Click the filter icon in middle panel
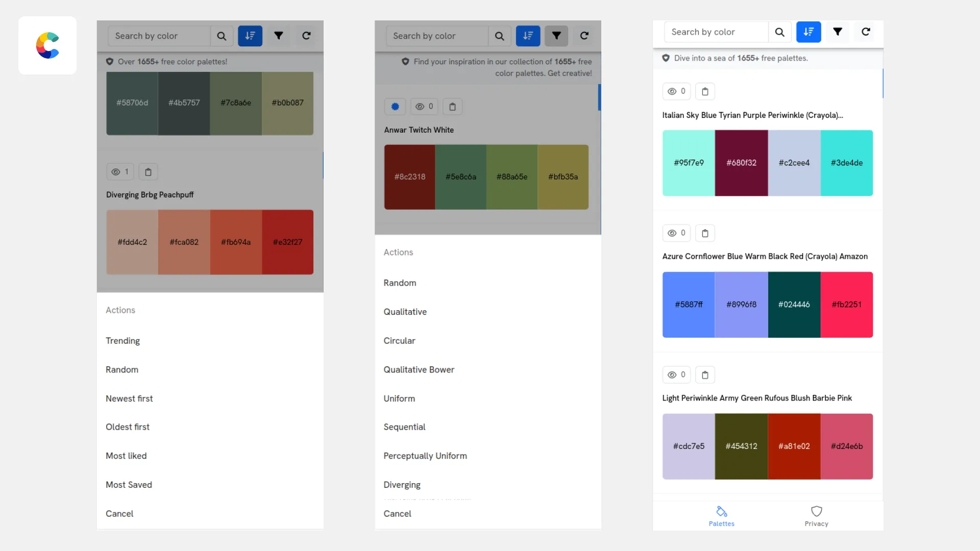The width and height of the screenshot is (980, 551). (x=557, y=36)
